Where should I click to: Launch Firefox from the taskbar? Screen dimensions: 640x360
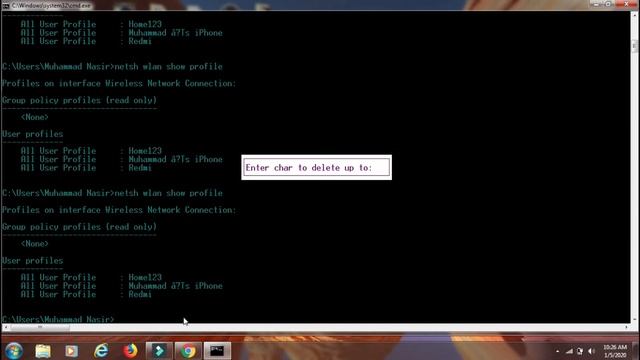coord(130,351)
